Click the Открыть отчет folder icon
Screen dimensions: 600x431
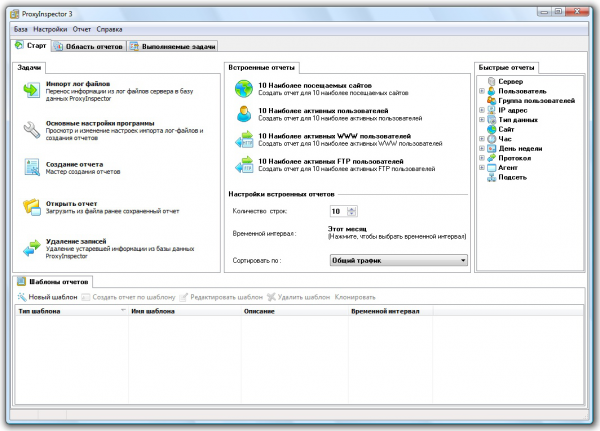(x=30, y=207)
